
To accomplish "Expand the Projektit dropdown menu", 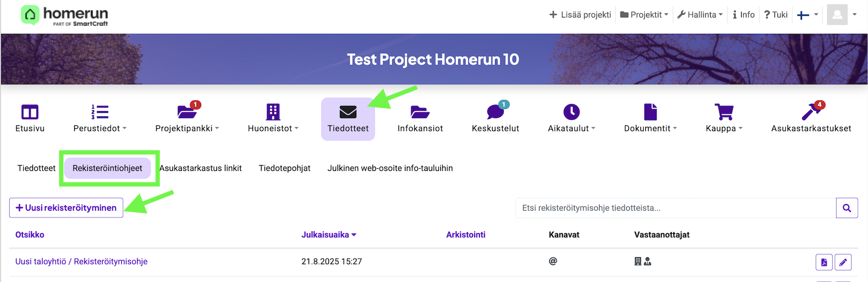I will pos(644,15).
